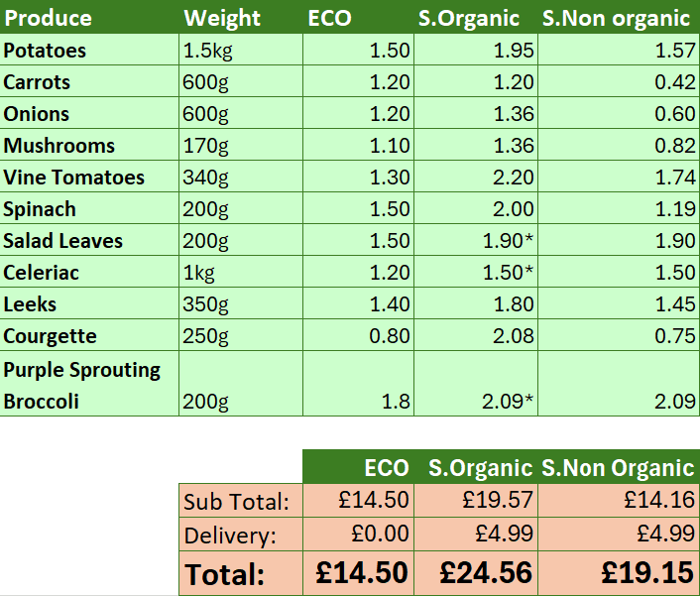Click the Onions S.Organic price 1.36
700x596 pixels.
tap(476, 114)
